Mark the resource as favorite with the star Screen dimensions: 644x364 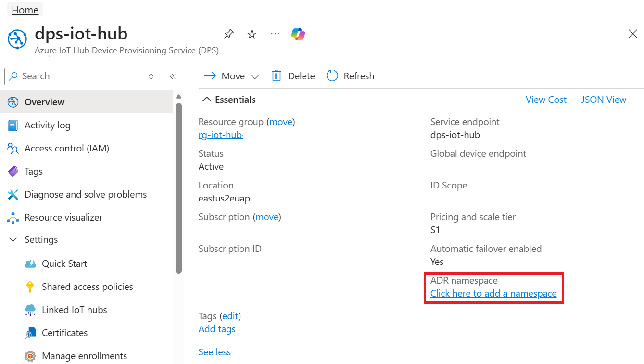[252, 34]
